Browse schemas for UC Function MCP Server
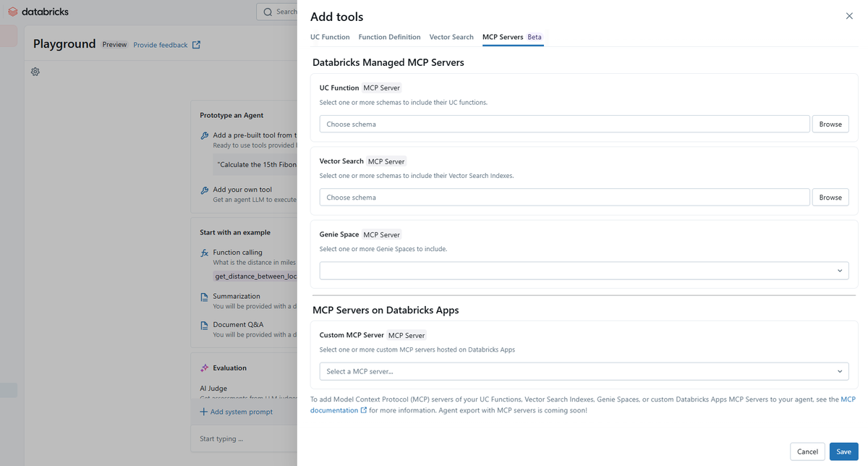Screen dimensions: 868x466 [830, 124]
